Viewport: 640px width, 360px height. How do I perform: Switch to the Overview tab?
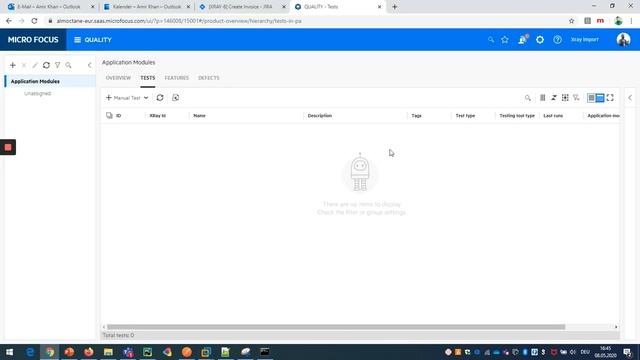(x=118, y=78)
